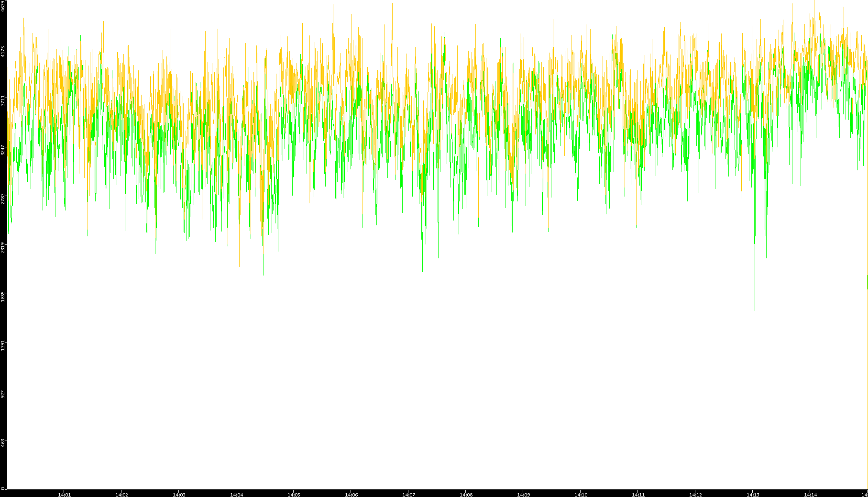Screen dimensions: 868x497
Task: Click the 14:08 tick on the x-axis
Action: click(466, 495)
